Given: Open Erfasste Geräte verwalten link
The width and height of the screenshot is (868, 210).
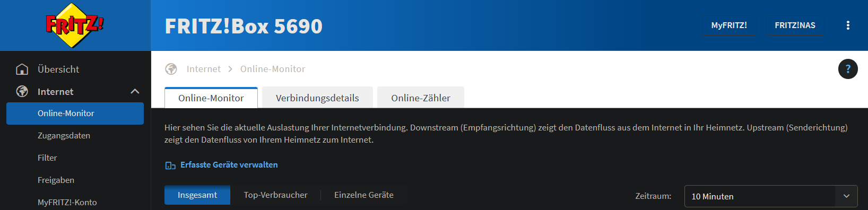Looking at the screenshot, I should click(229, 165).
